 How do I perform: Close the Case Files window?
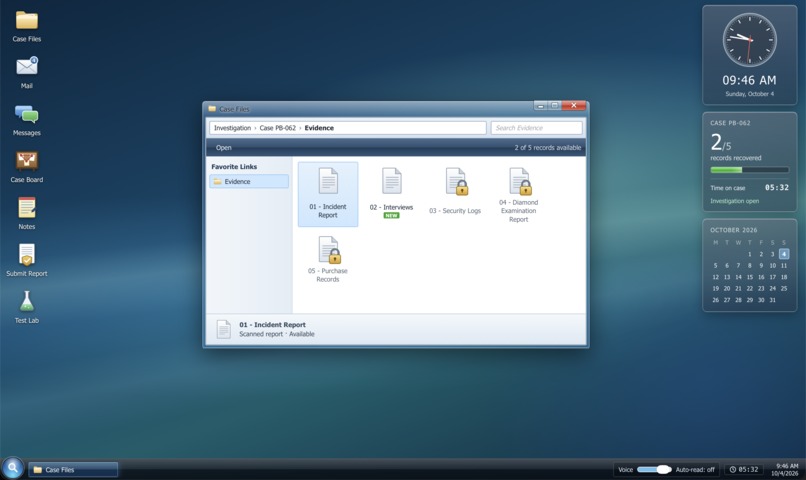coord(574,105)
